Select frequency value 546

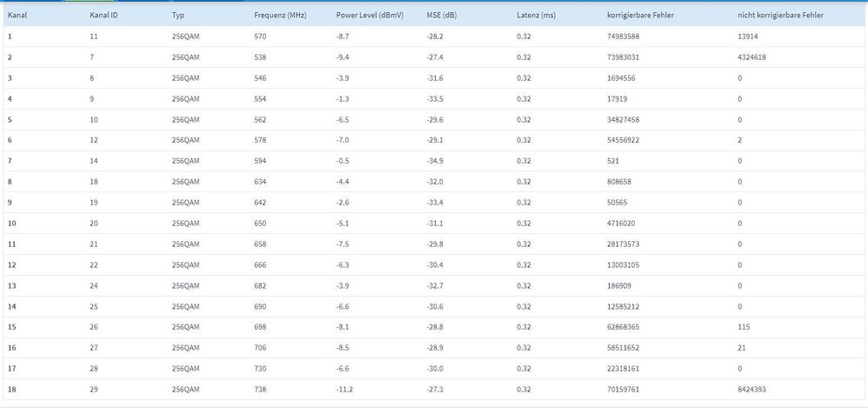[x=260, y=78]
